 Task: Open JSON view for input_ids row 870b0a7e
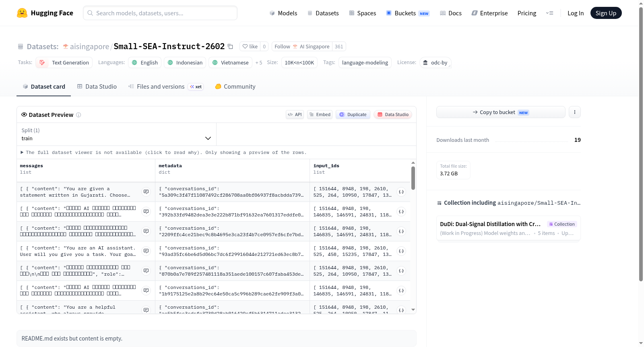pyautogui.click(x=401, y=271)
